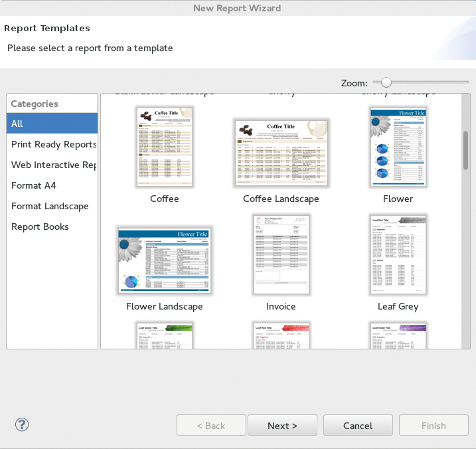Select the Leaf Grey template thumbnail
The image size is (476, 449).
point(398,254)
